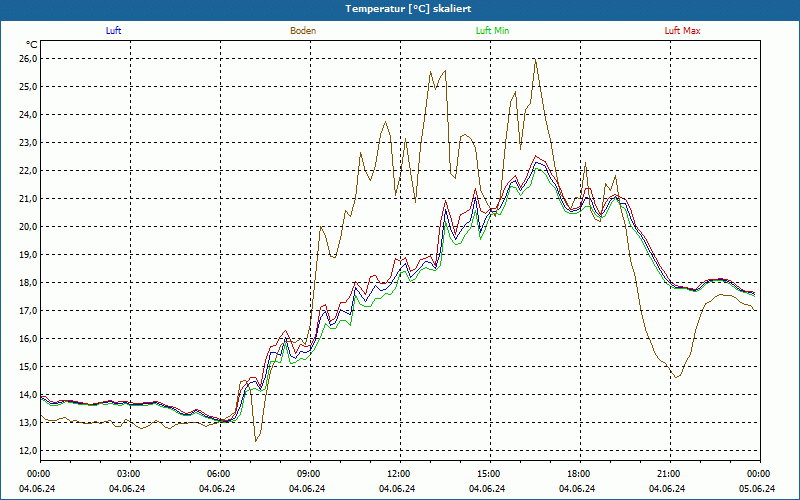Click the 15:00 time axis label

point(487,474)
